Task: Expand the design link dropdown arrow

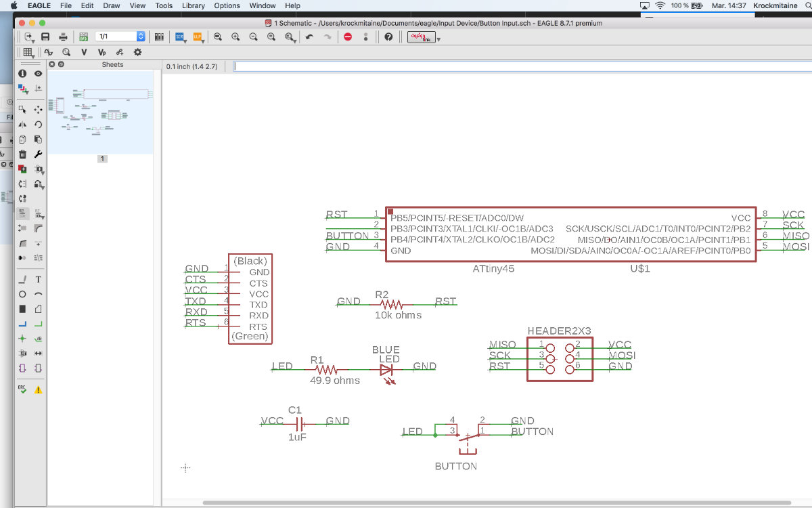Action: click(x=438, y=39)
